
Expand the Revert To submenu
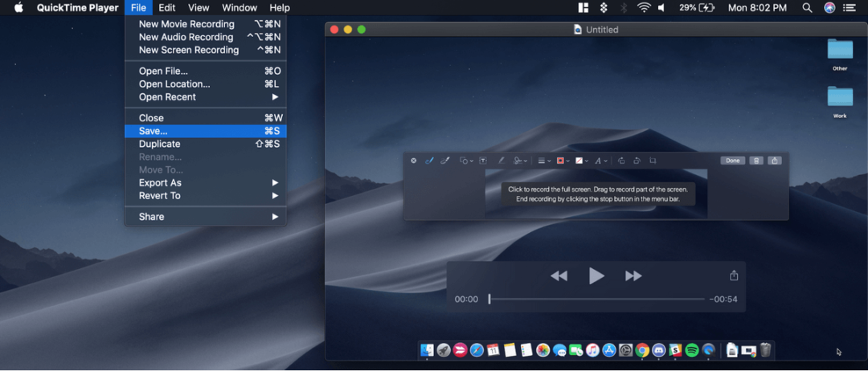(206, 196)
